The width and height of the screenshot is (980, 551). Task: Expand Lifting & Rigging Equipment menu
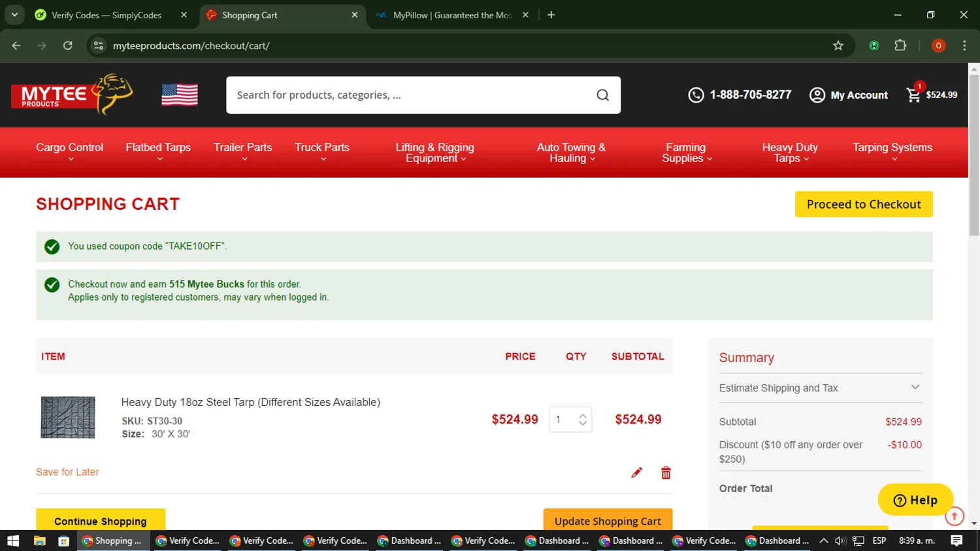[x=435, y=153]
